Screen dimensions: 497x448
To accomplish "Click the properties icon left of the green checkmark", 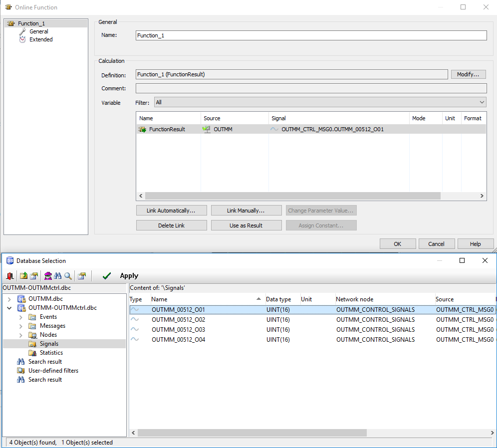I will [82, 276].
